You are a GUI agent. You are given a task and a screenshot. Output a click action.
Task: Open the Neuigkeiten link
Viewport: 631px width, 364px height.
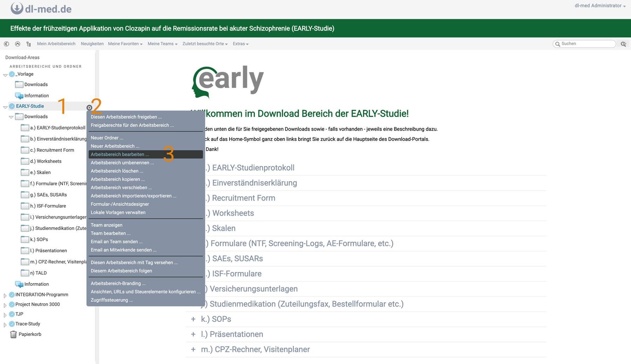92,44
